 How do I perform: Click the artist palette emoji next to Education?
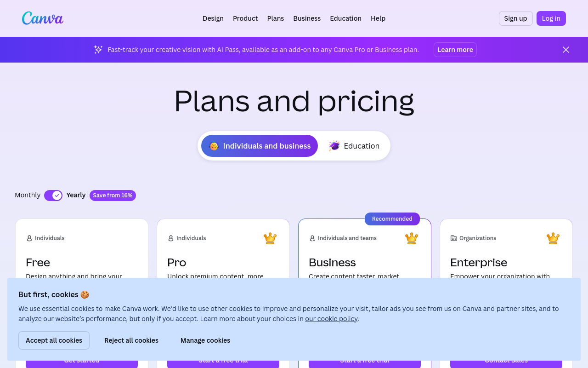pyautogui.click(x=334, y=145)
